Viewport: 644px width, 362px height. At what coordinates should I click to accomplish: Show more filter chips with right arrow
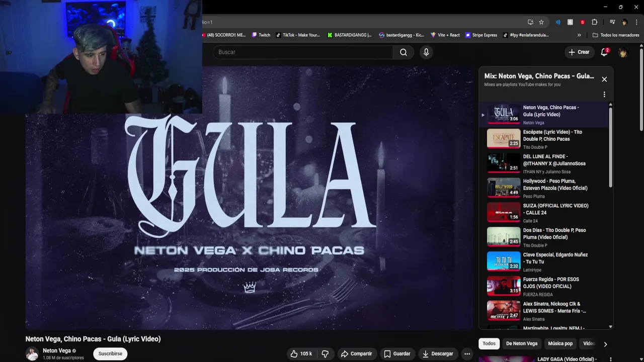[x=605, y=344]
